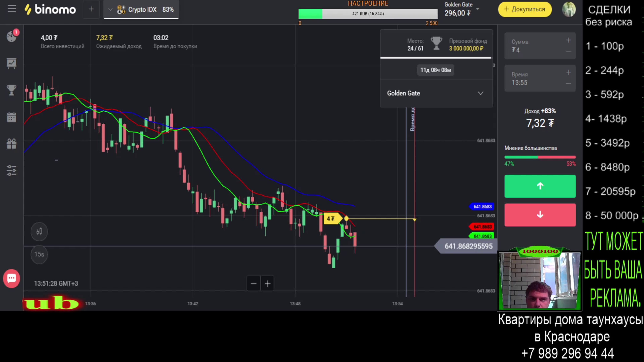
Task: Place an up trade with green arrow button
Action: (540, 186)
